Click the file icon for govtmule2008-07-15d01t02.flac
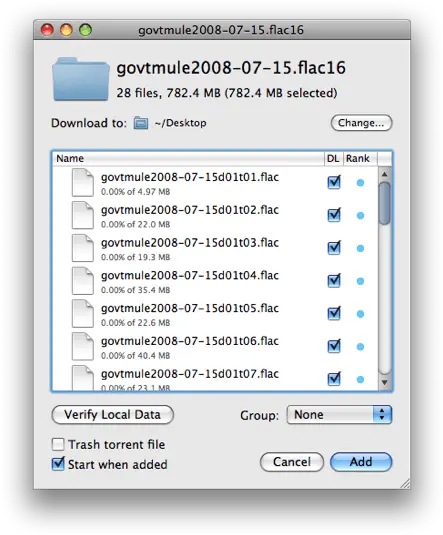The width and height of the screenshot is (443, 535). click(83, 215)
